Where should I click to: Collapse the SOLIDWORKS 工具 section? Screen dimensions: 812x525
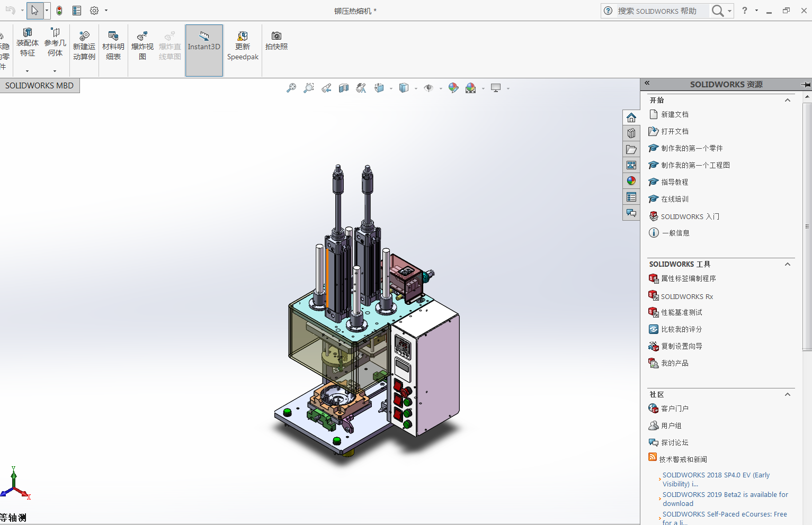click(x=788, y=264)
